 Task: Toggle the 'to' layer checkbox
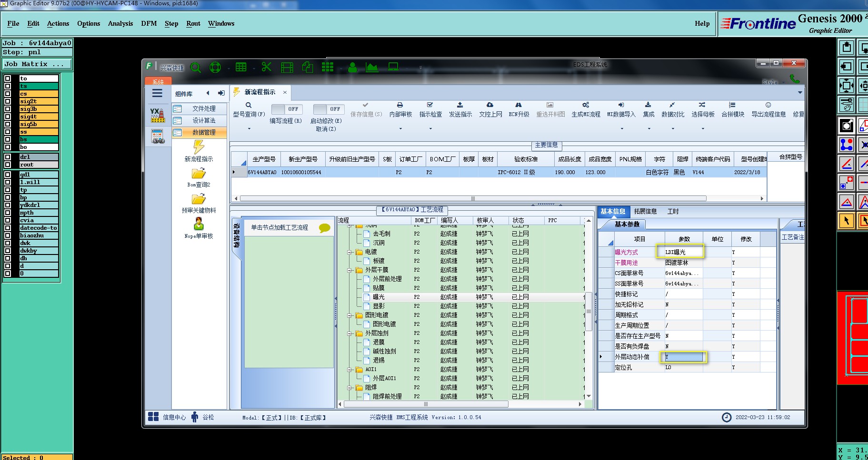click(8, 78)
